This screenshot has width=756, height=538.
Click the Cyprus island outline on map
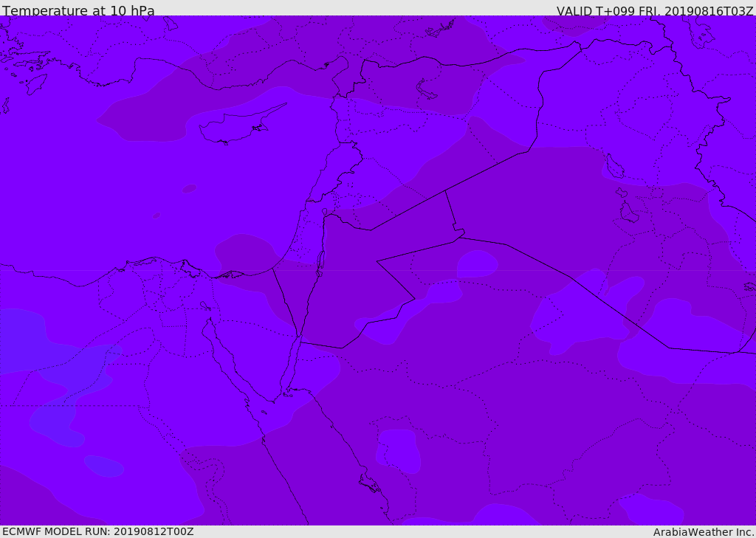[x=243, y=124]
